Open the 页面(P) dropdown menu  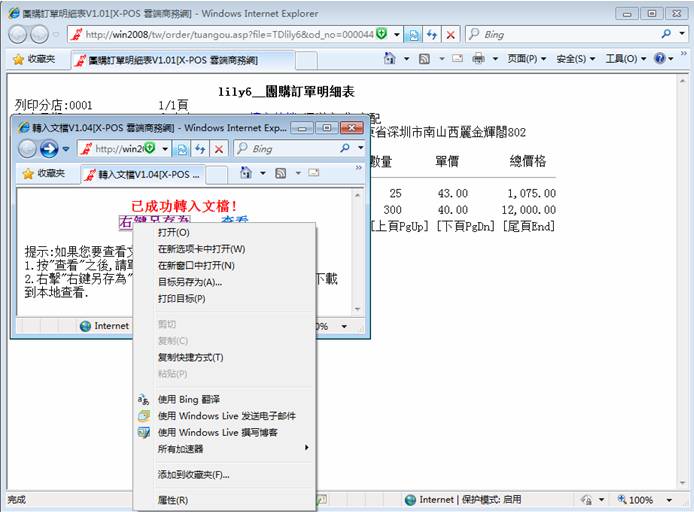[526, 59]
